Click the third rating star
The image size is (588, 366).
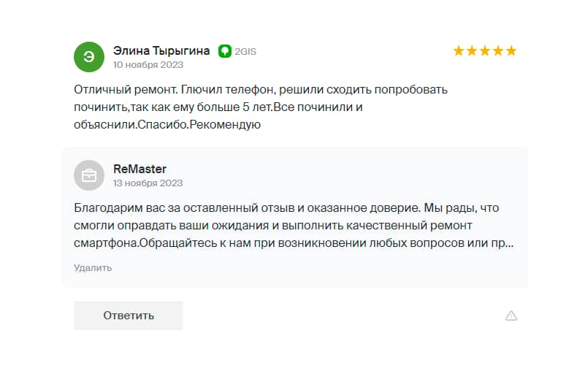485,51
